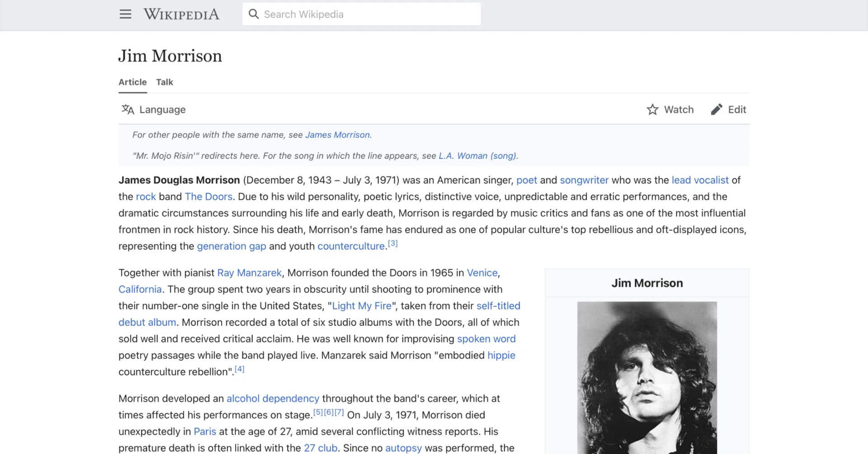Click the bold James Douglas Morrison name
868x454 pixels.
179,180
